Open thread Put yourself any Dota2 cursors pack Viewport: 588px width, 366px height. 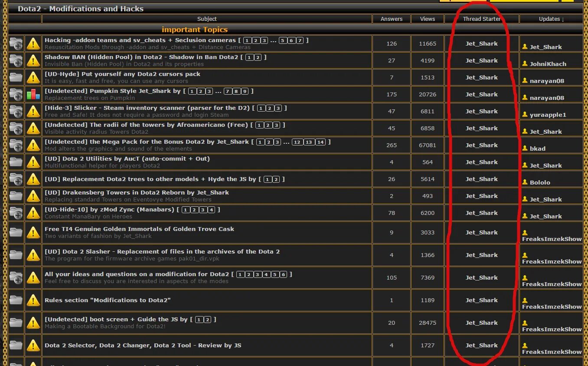[x=122, y=74]
